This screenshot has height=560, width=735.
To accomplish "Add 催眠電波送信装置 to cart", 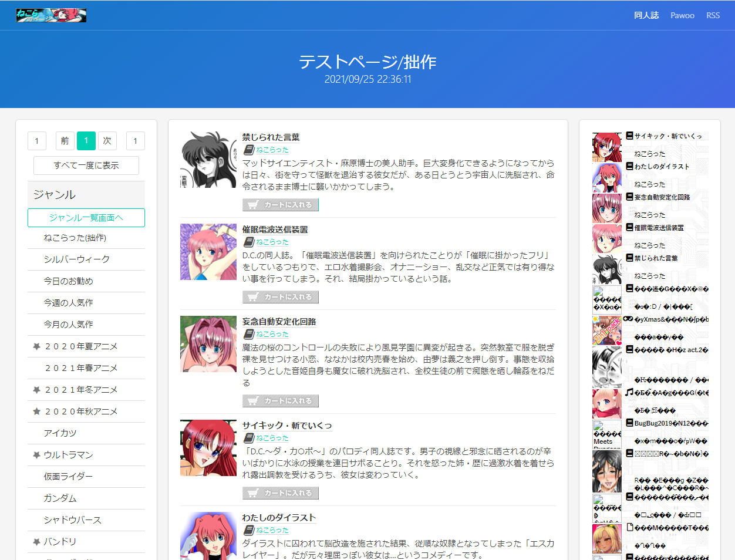I will tap(281, 297).
